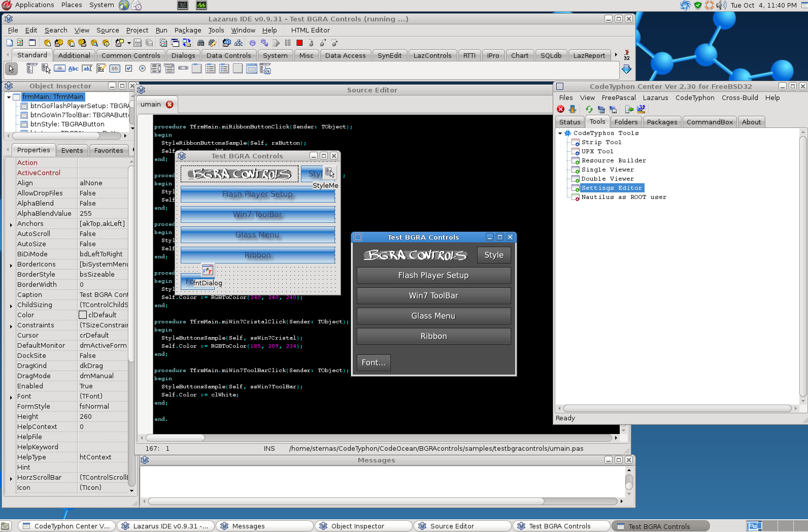Open the Cross-Build menu in CodeTyphon Center
808x532 pixels.
(x=739, y=98)
